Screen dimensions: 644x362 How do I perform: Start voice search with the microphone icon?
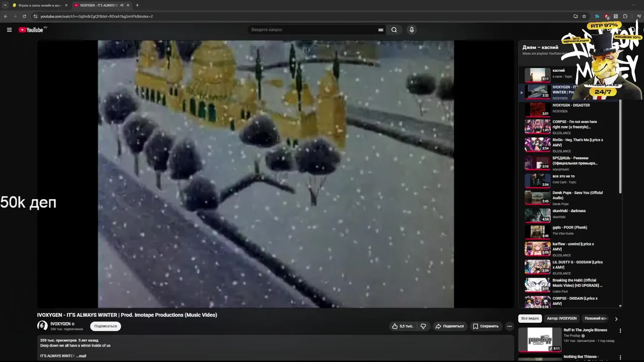[x=412, y=30]
